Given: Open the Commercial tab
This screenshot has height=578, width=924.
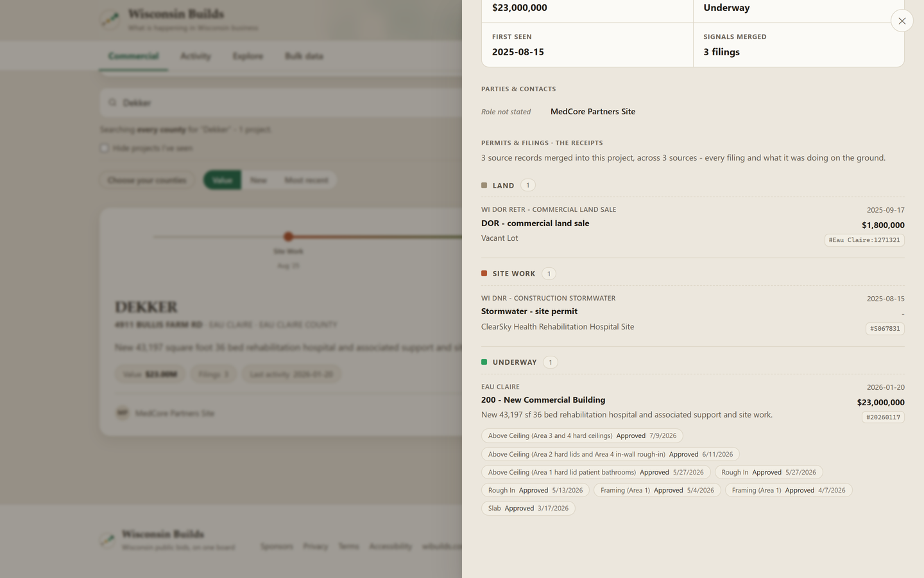Looking at the screenshot, I should coord(133,57).
